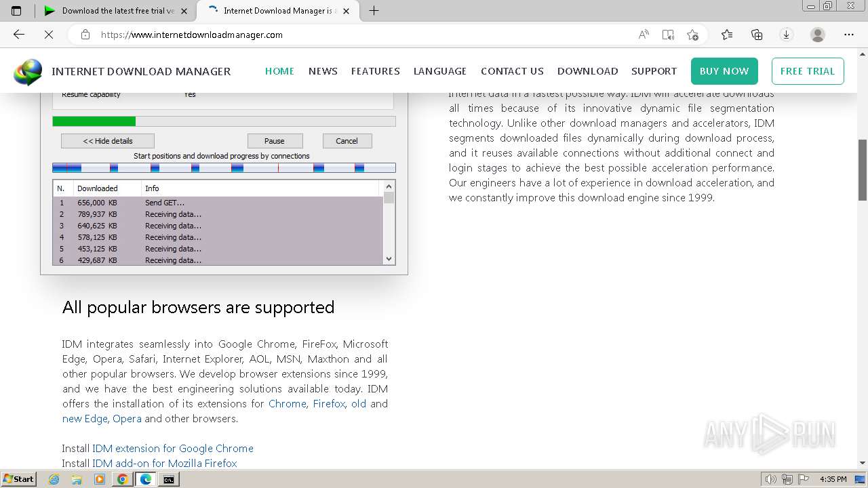This screenshot has height=488, width=868.
Task: Click the system clock showing 4:35 PM
Action: (x=833, y=479)
